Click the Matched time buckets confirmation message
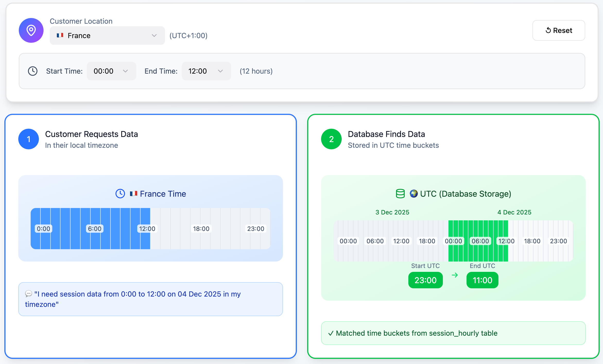The image size is (603, 364). pos(453,333)
